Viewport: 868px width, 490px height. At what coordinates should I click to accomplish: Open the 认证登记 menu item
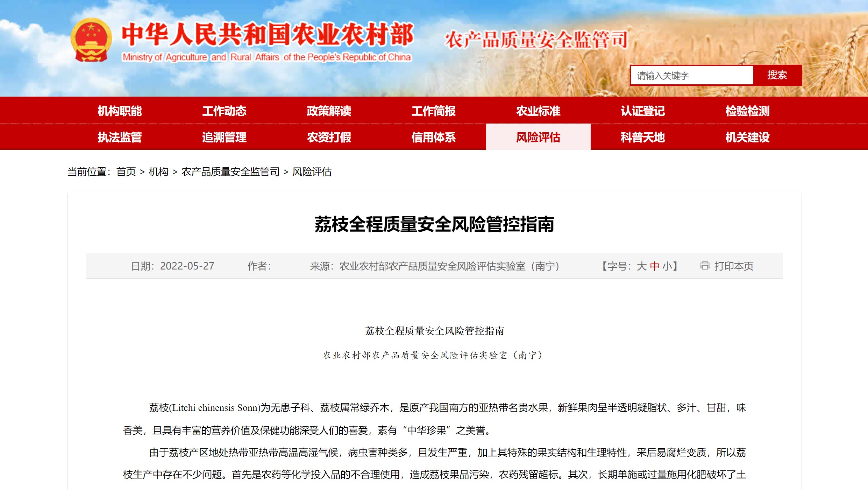tap(643, 111)
